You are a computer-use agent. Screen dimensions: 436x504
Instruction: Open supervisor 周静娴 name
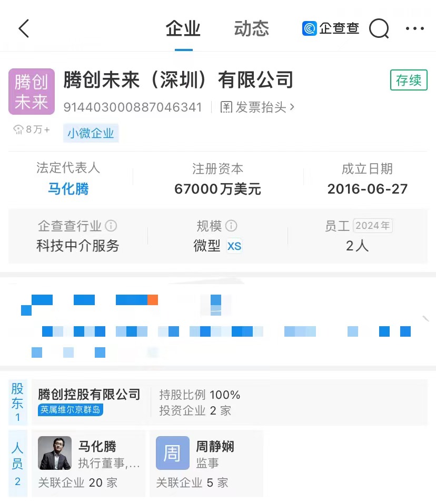215,447
